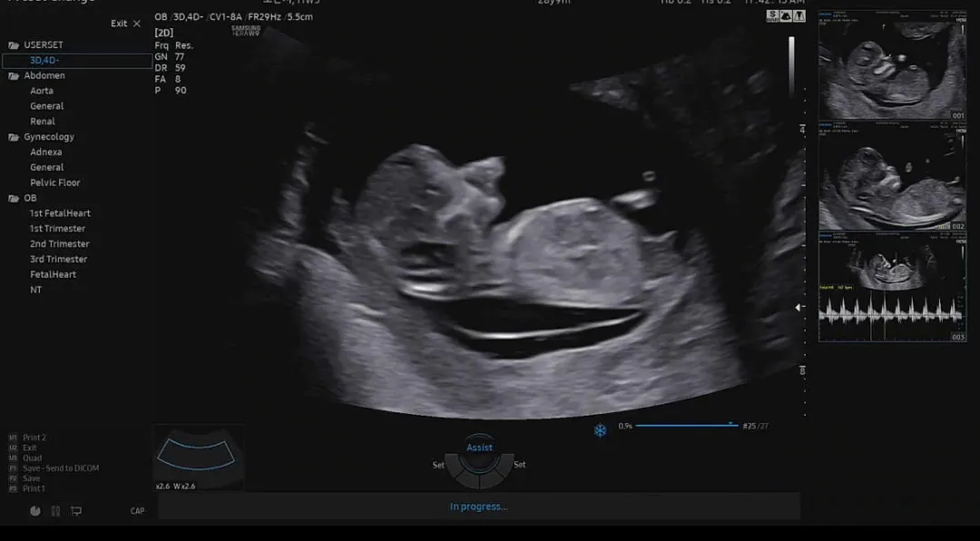Click the fetus image status icon
The image size is (980, 541).
coord(786,16)
